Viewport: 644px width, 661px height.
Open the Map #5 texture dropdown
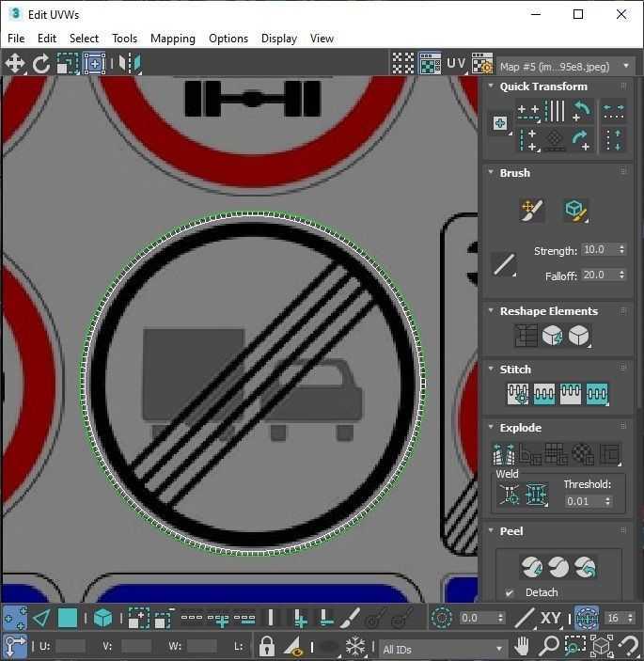(565, 66)
